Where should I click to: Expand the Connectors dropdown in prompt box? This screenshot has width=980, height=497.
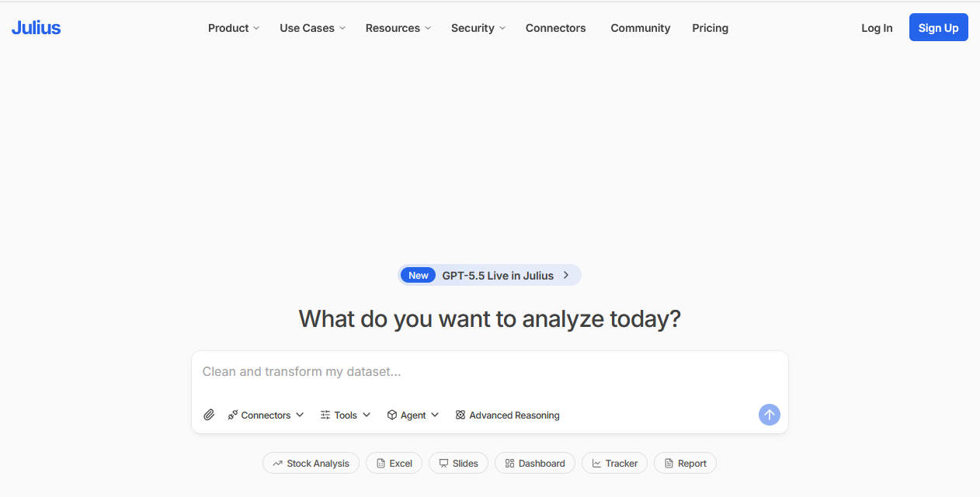(x=266, y=415)
